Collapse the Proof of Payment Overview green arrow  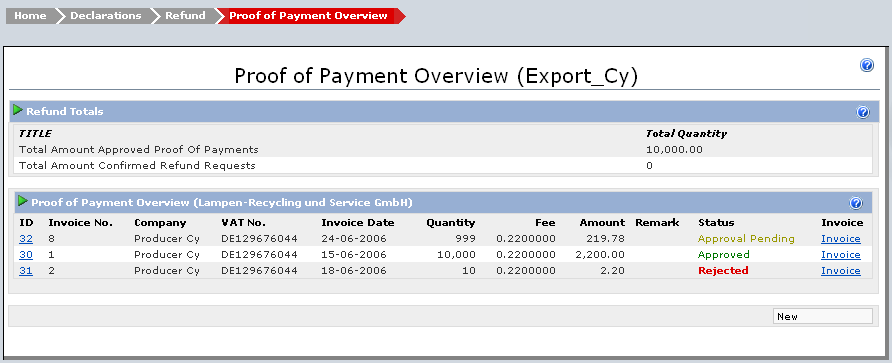click(23, 201)
